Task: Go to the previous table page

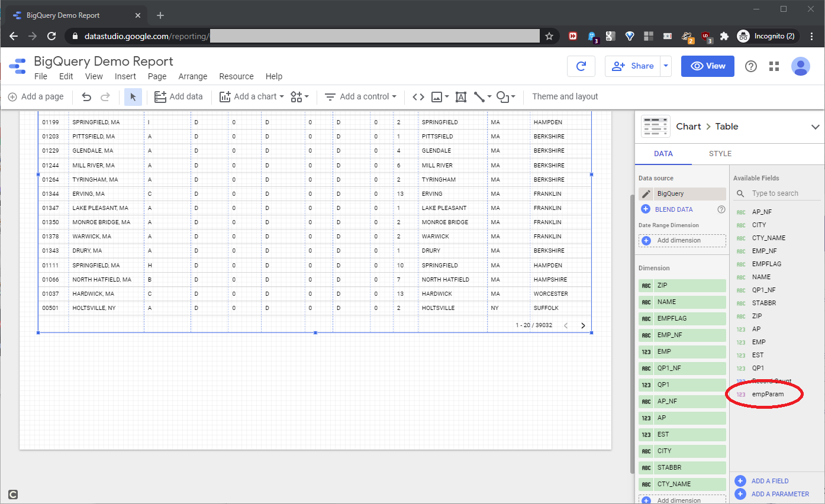Action: pos(566,325)
